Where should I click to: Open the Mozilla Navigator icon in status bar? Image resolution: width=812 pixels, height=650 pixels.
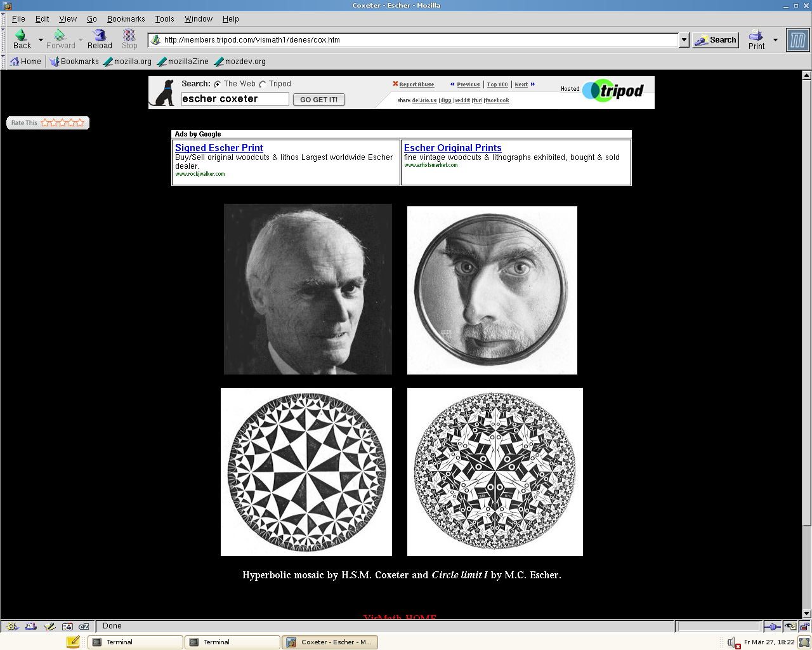[x=12, y=627]
